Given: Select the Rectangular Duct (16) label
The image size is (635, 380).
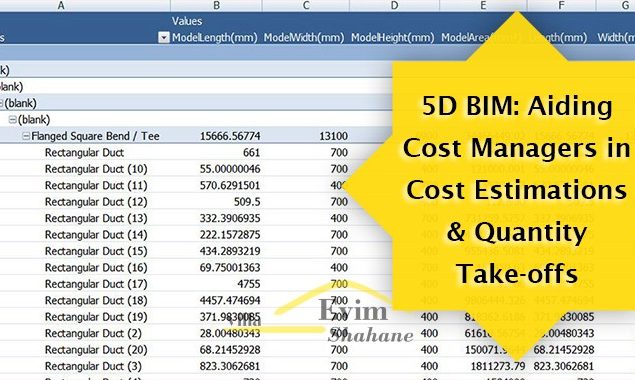Looking at the screenshot, I should [96, 268].
